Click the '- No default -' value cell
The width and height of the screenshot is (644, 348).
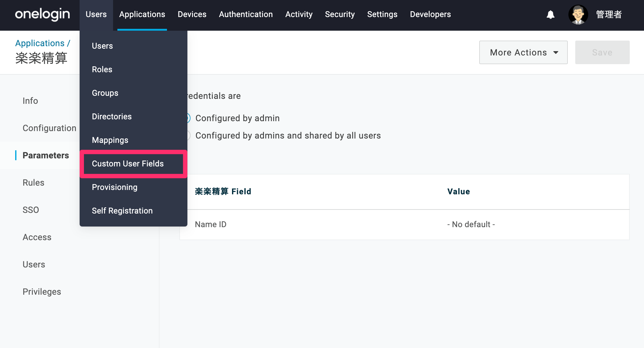(x=471, y=224)
